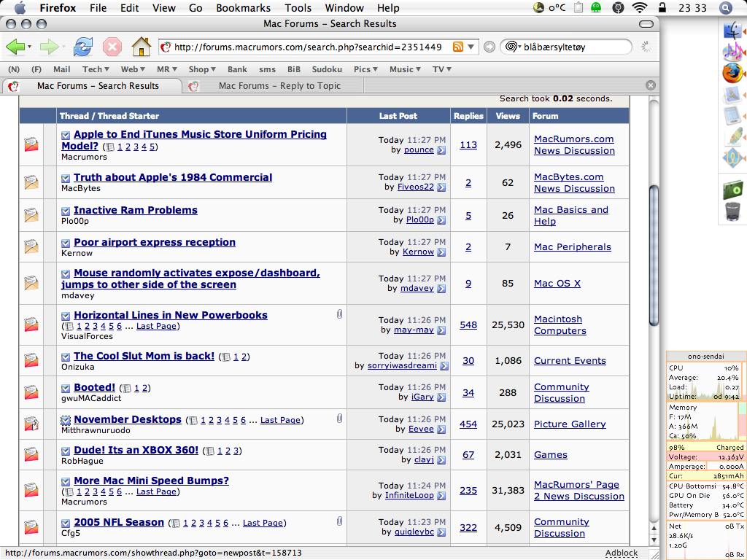Click envelope icon for Inactive Ram Problems
The width and height of the screenshot is (747, 560).
[x=31, y=215]
